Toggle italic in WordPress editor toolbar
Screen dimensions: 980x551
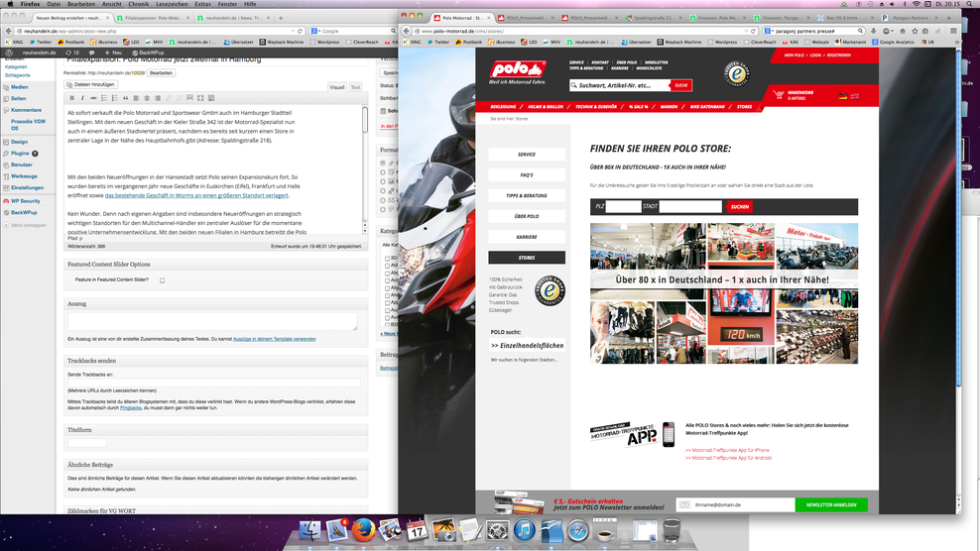click(x=82, y=98)
